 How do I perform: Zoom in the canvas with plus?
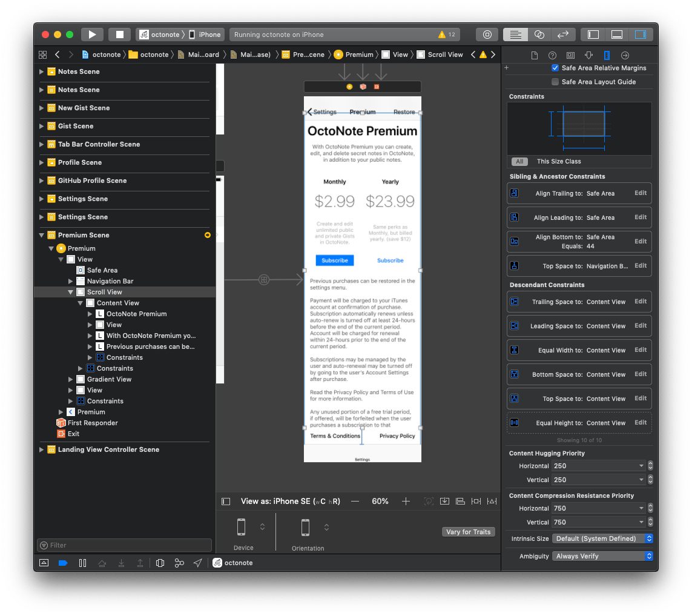click(406, 502)
